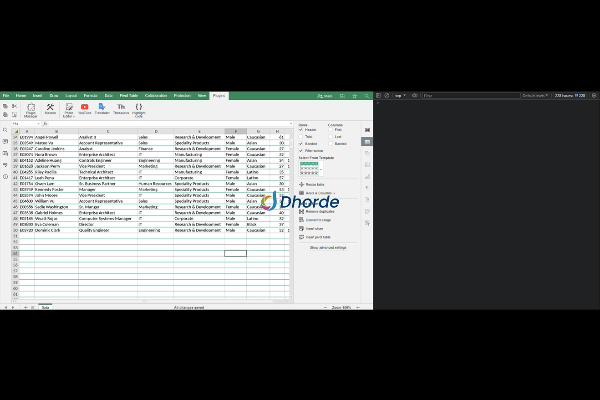Open the Photo Editor plugin

(68, 108)
